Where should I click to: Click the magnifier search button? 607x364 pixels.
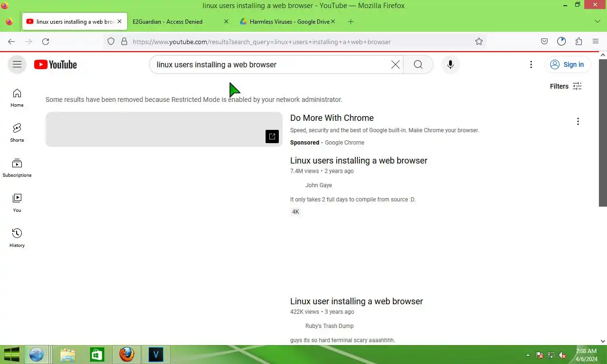pyautogui.click(x=418, y=64)
